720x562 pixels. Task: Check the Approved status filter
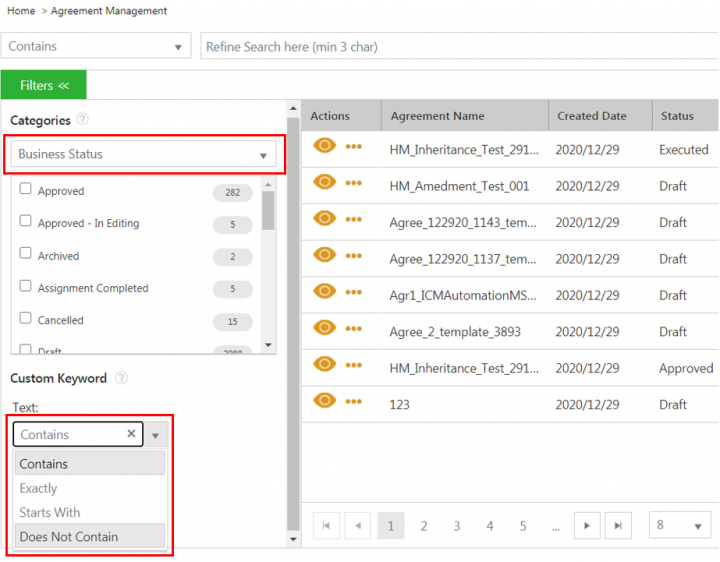coord(25,189)
